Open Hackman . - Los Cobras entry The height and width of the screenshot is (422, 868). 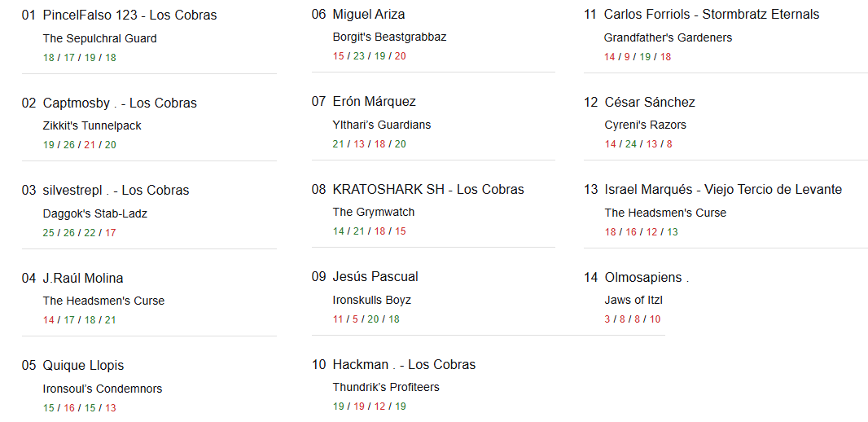click(x=404, y=365)
